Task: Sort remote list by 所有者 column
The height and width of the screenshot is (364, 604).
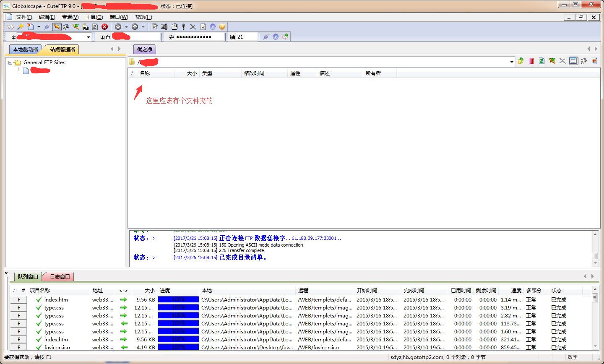Action: [380, 73]
